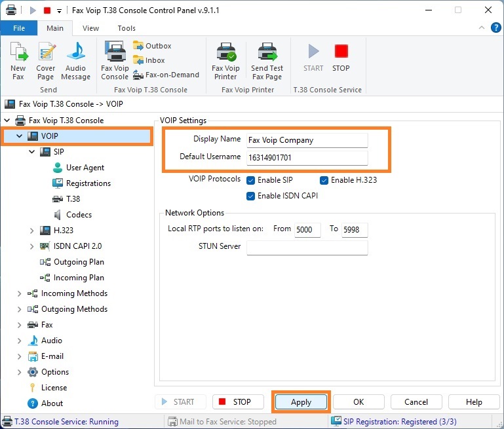This screenshot has height=429, width=504.
Task: Open the Outbox folder
Action: tap(152, 46)
